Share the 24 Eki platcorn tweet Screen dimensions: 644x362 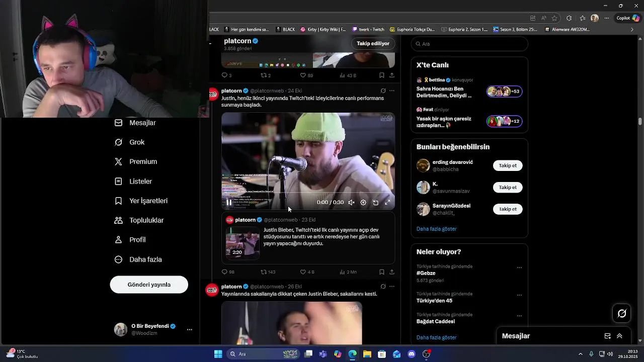[392, 272]
